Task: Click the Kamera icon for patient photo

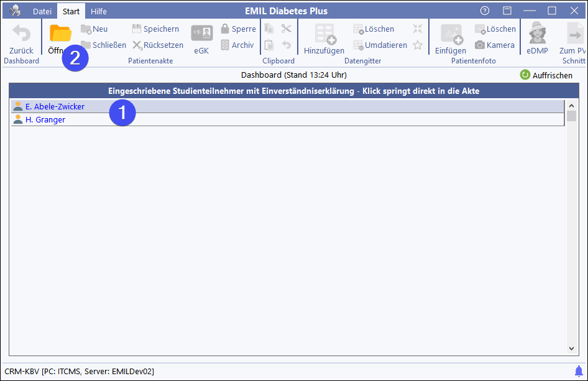Action: pyautogui.click(x=480, y=45)
